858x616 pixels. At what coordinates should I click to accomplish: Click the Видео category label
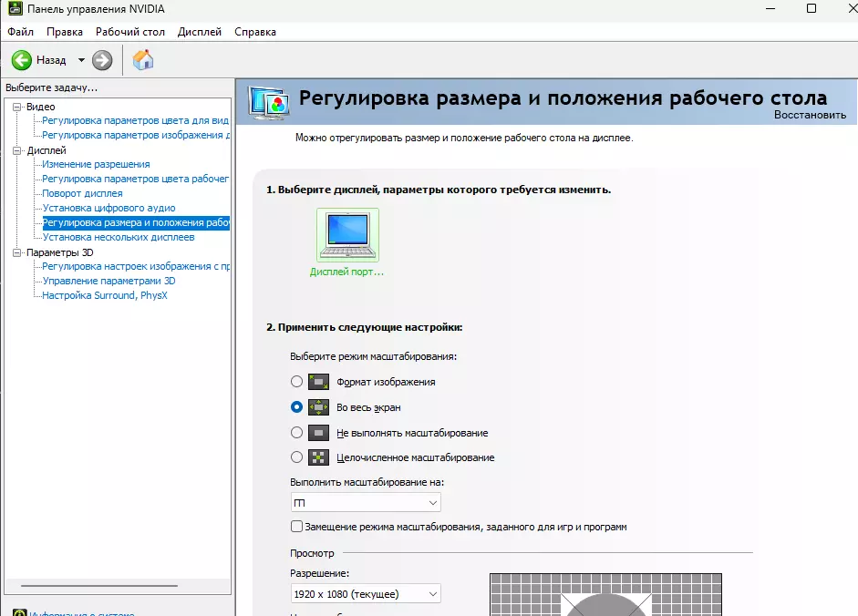pyautogui.click(x=40, y=107)
